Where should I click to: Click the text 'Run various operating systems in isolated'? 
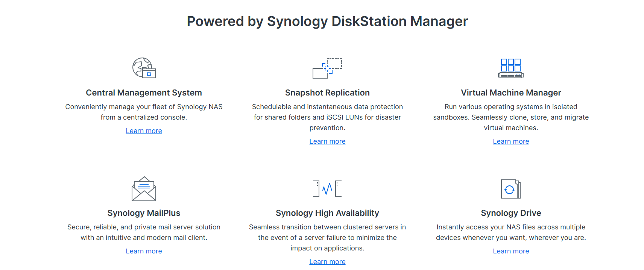click(511, 107)
